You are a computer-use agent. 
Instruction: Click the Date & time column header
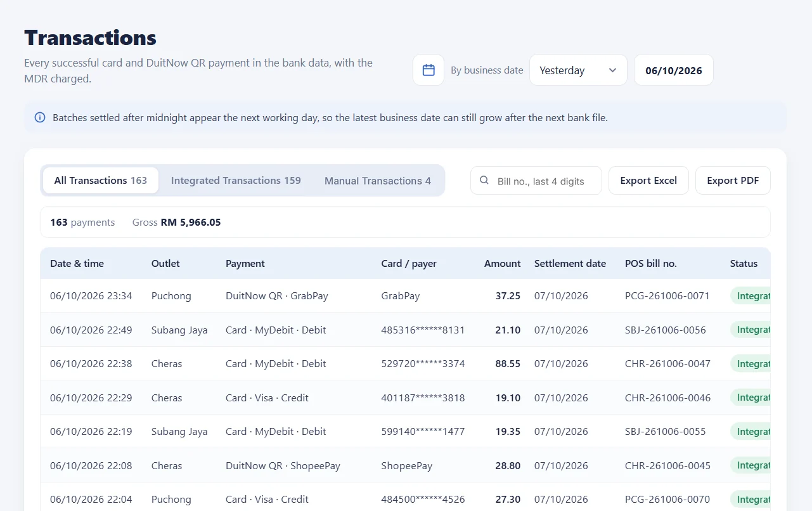77,264
